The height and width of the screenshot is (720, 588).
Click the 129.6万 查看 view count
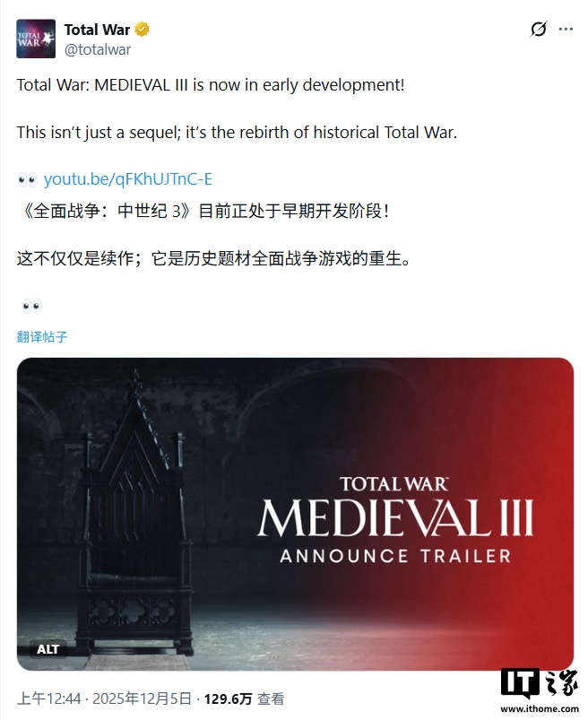pos(244,698)
